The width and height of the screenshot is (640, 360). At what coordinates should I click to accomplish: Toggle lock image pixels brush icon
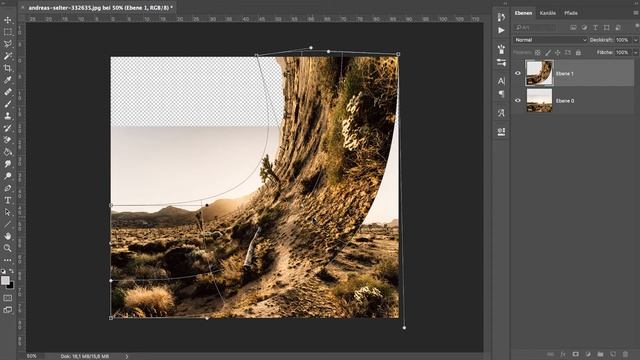(x=548, y=53)
